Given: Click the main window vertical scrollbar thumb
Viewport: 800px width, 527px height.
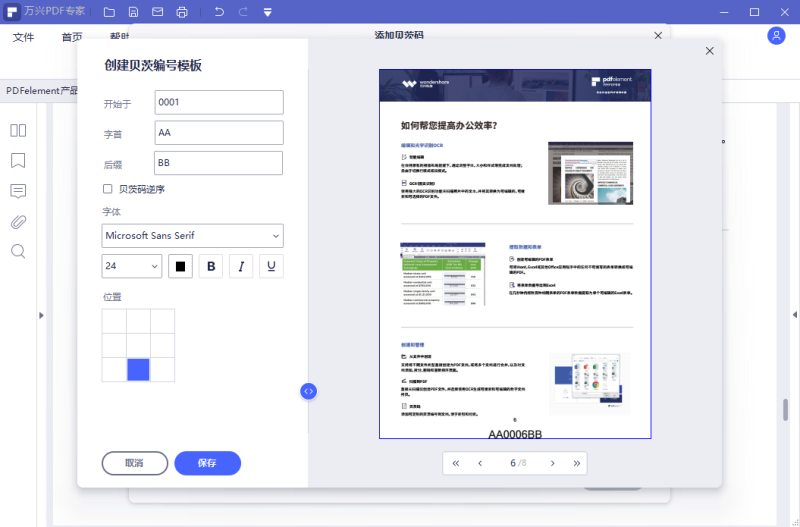Looking at the screenshot, I should (x=786, y=409).
